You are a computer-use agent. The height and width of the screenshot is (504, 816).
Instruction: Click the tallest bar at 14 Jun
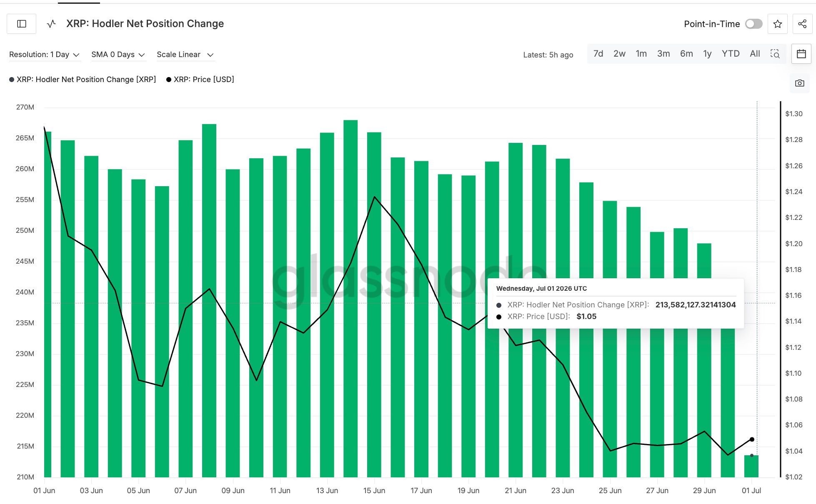(350, 299)
